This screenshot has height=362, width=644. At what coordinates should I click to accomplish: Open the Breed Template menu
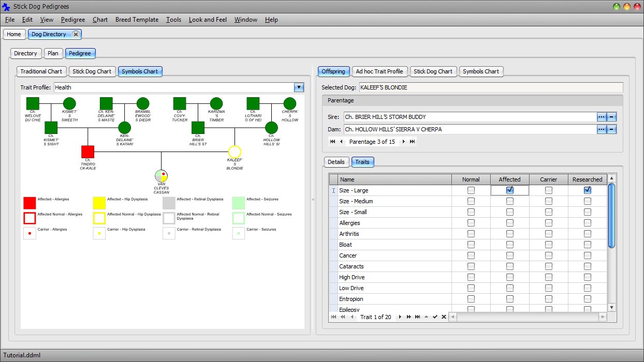pos(137,20)
